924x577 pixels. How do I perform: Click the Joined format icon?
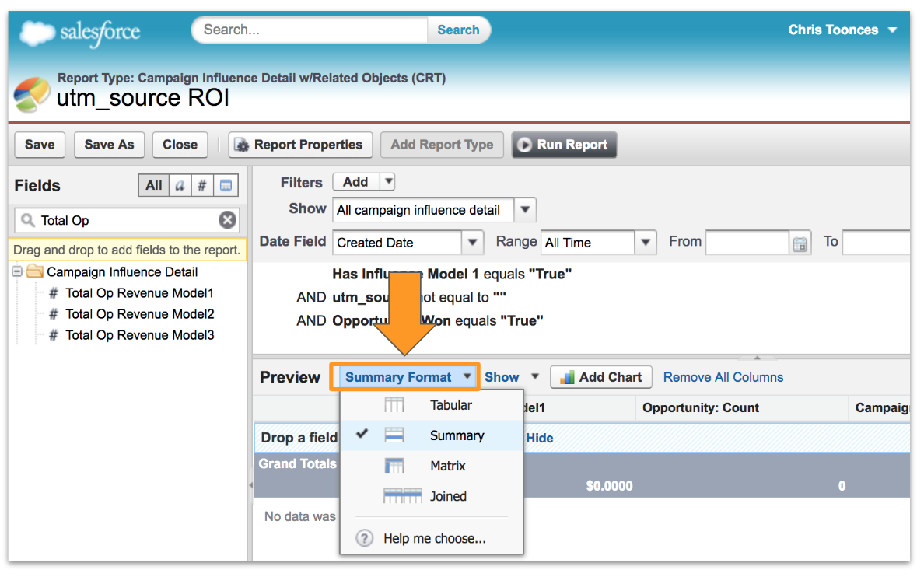[402, 495]
